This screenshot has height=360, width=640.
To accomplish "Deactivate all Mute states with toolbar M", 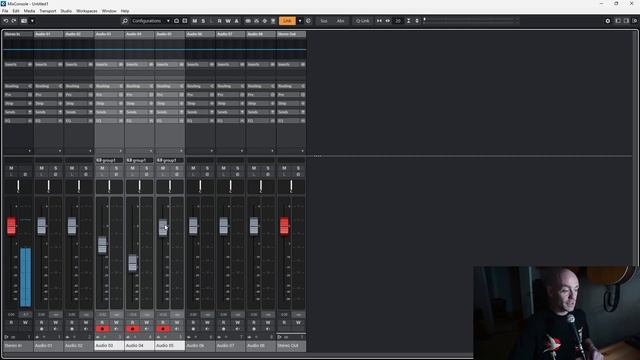I will (x=195, y=21).
